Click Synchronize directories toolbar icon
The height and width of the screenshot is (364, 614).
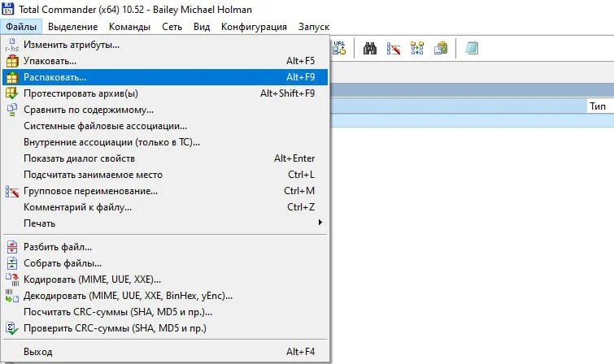pos(417,48)
